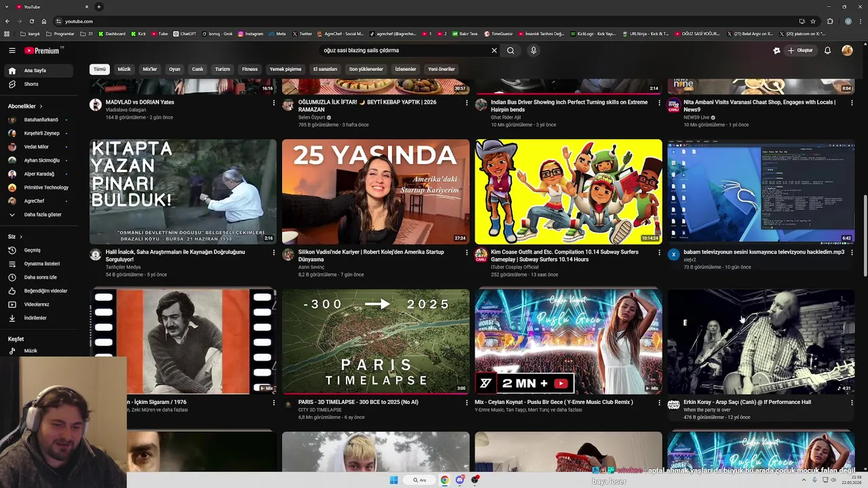Click the YouTube Premium logo
The image size is (868, 488).
[43, 50]
